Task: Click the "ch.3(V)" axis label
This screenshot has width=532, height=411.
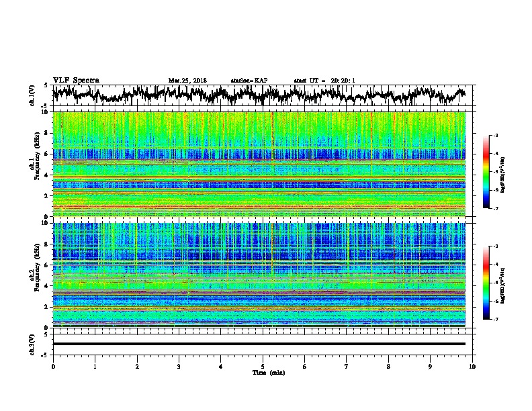Action: pyautogui.click(x=32, y=345)
